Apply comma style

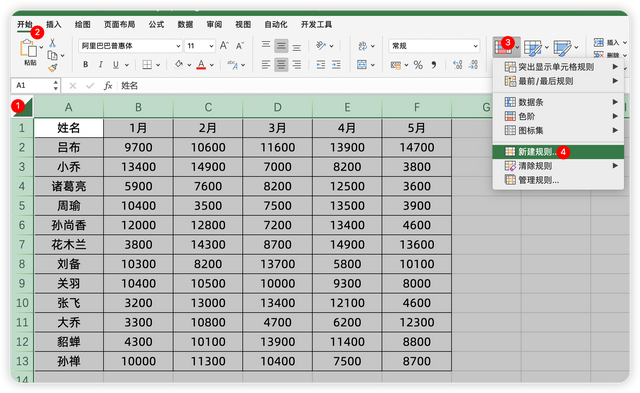point(433,64)
